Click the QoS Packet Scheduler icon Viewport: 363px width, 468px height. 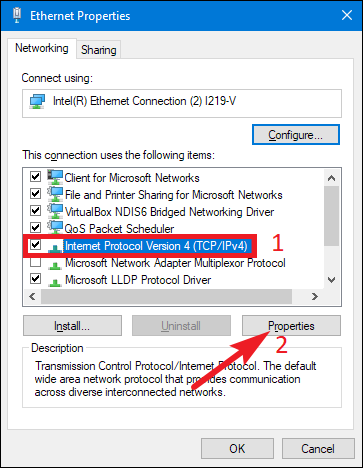pyautogui.click(x=55, y=228)
